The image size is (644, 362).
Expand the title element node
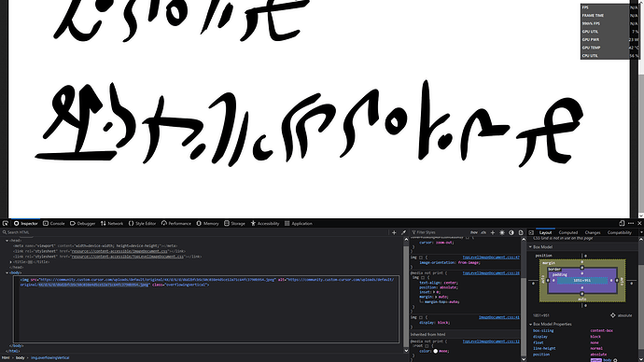pyautogui.click(x=10, y=262)
